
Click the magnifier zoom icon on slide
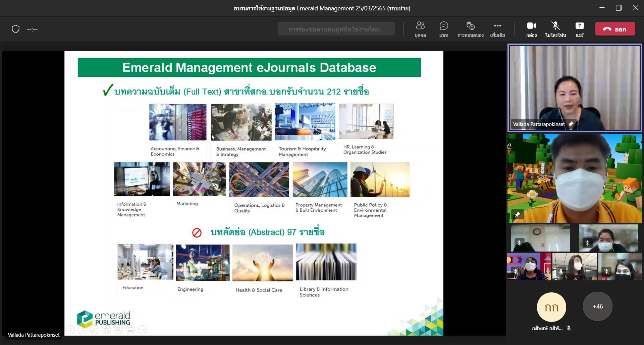tap(118, 330)
